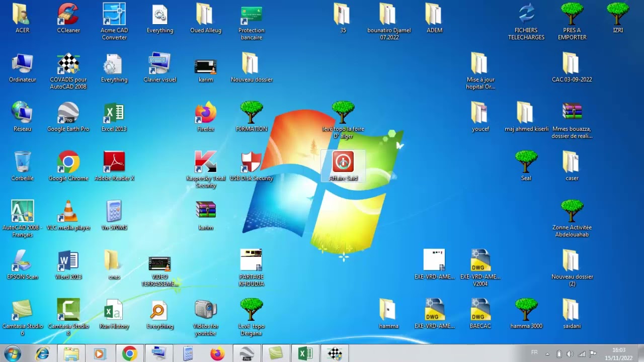Launch the VLC media player shortcut
644x362 pixels.
(68, 216)
